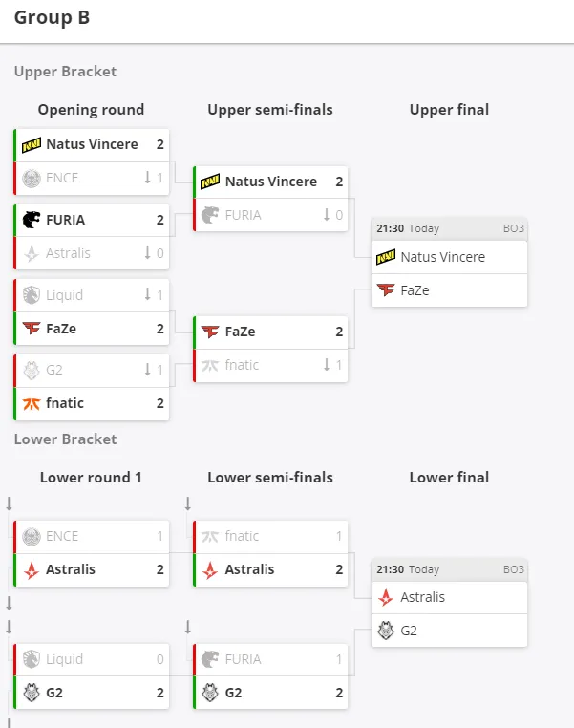Click greyed FURIA logo in Lower semi-finals
574x728 pixels.
pyautogui.click(x=210, y=659)
